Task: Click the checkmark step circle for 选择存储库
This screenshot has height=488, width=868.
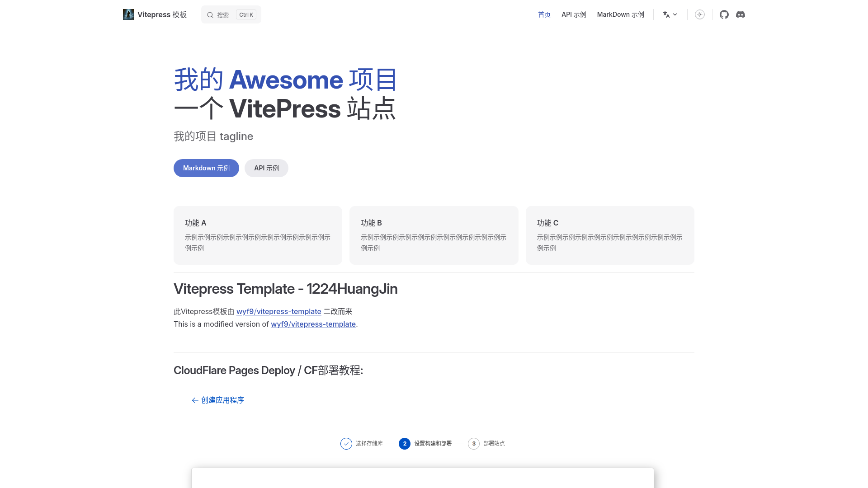Action: coord(346,444)
